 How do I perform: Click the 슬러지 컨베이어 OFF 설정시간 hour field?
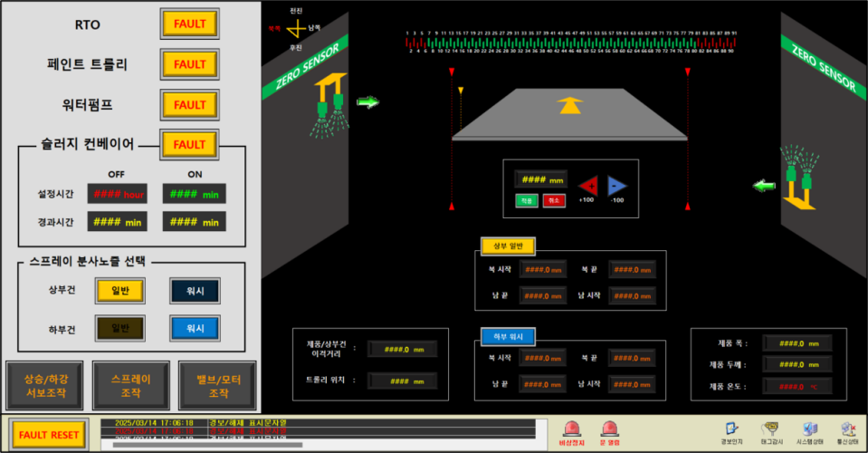tap(117, 193)
